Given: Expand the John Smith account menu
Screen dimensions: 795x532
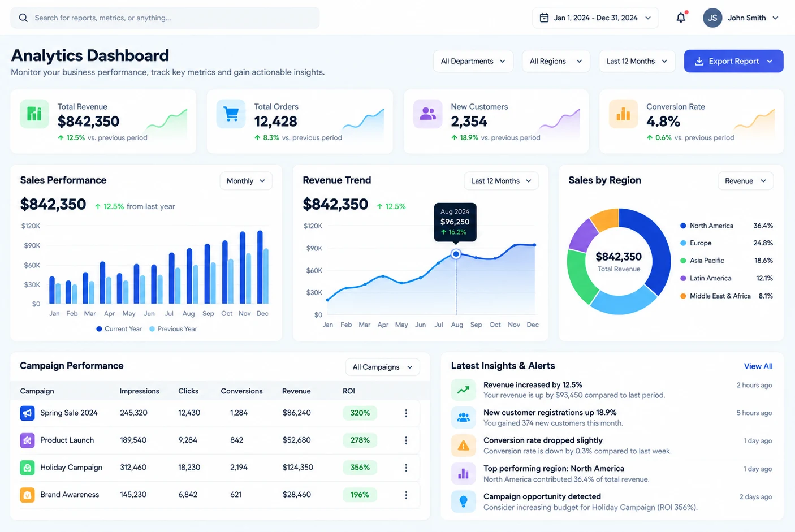Looking at the screenshot, I should pyautogui.click(x=775, y=18).
